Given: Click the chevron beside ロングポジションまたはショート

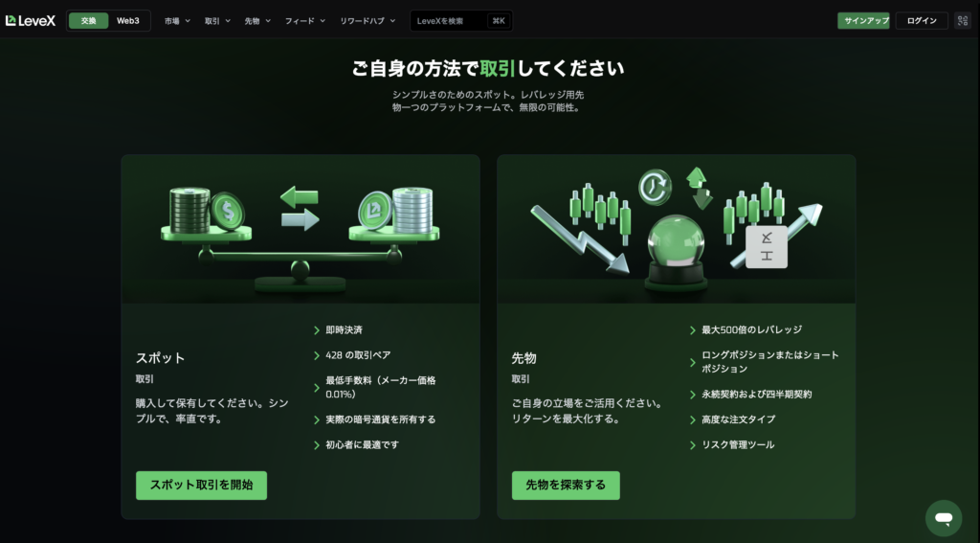Looking at the screenshot, I should coord(693,362).
